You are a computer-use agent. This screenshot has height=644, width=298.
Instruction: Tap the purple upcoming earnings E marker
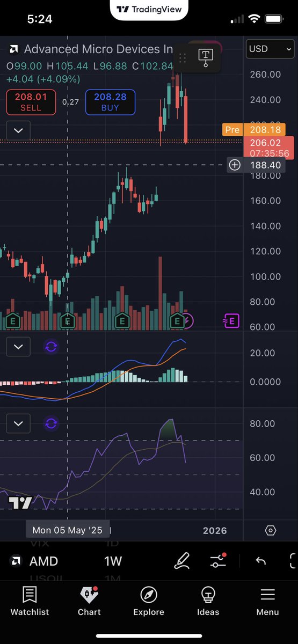click(x=230, y=321)
